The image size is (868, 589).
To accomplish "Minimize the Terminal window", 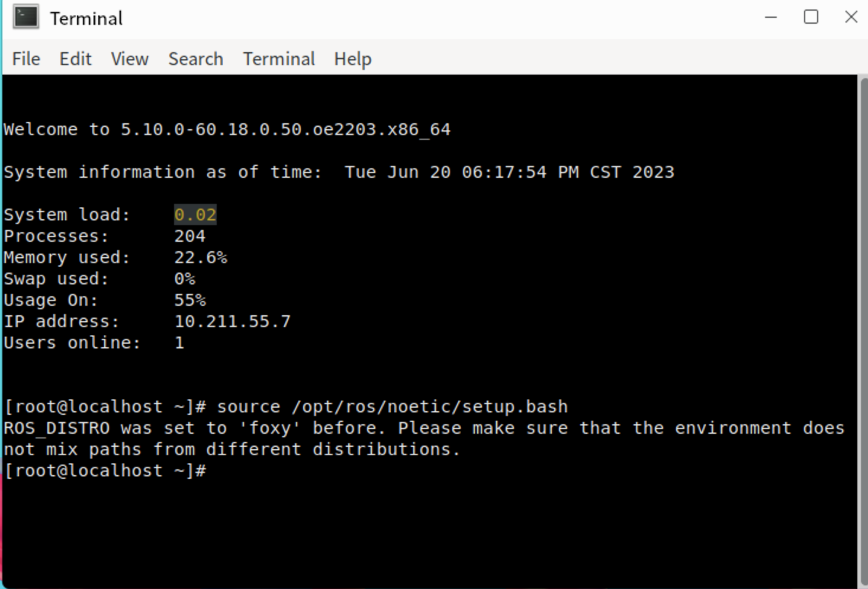I will click(x=770, y=17).
